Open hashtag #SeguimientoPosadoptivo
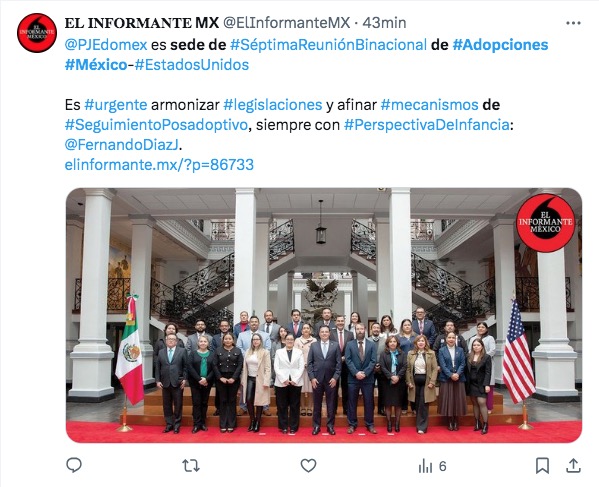 pos(156,125)
